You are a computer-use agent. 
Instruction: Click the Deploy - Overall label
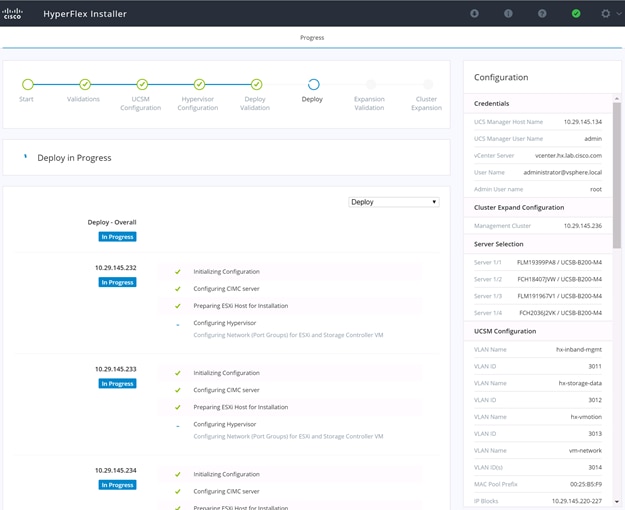(x=112, y=222)
